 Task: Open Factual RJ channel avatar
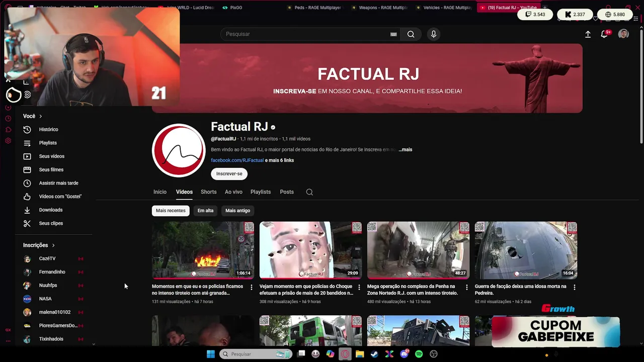pos(179,150)
